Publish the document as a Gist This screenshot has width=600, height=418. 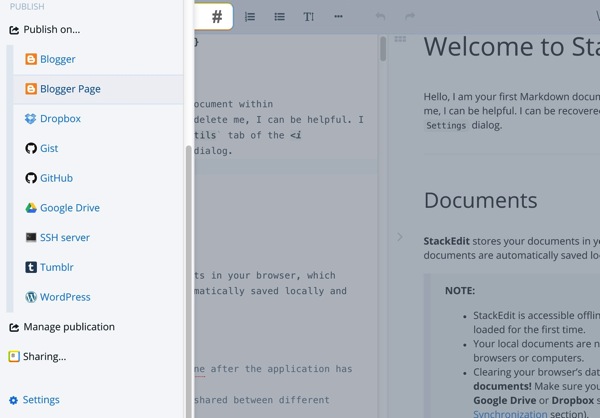[x=48, y=148]
